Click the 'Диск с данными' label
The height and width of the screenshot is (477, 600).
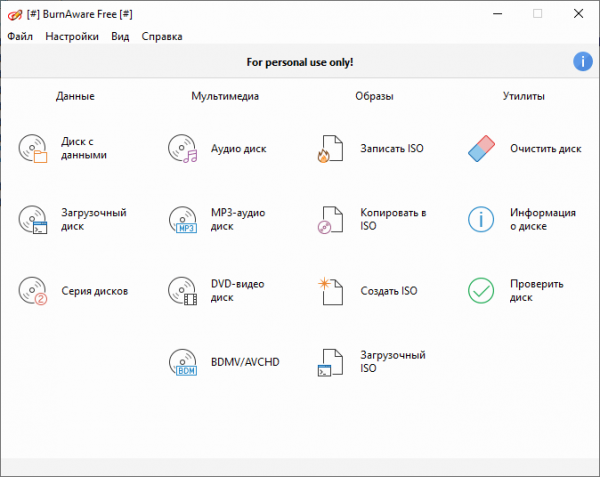(84, 148)
